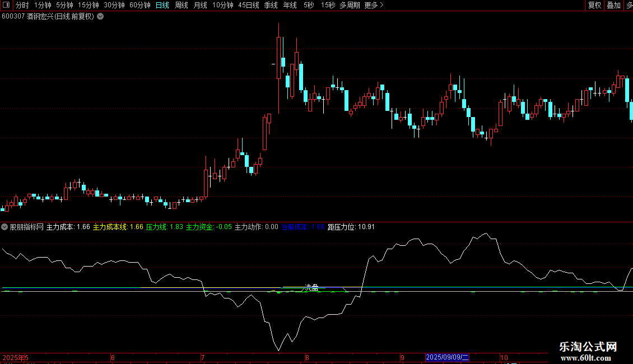This screenshot has width=633, height=364.
Task: Click the yellow 主力成本线: 1.66 label
Action: [118, 227]
